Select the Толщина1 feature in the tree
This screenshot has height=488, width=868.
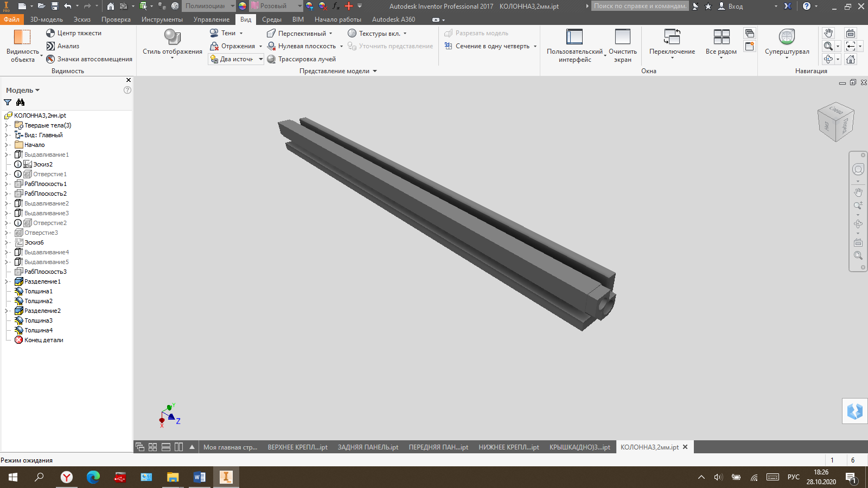(38, 291)
